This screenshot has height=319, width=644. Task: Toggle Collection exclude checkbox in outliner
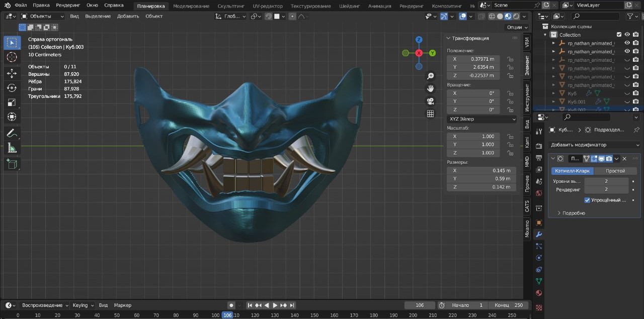[x=619, y=35]
